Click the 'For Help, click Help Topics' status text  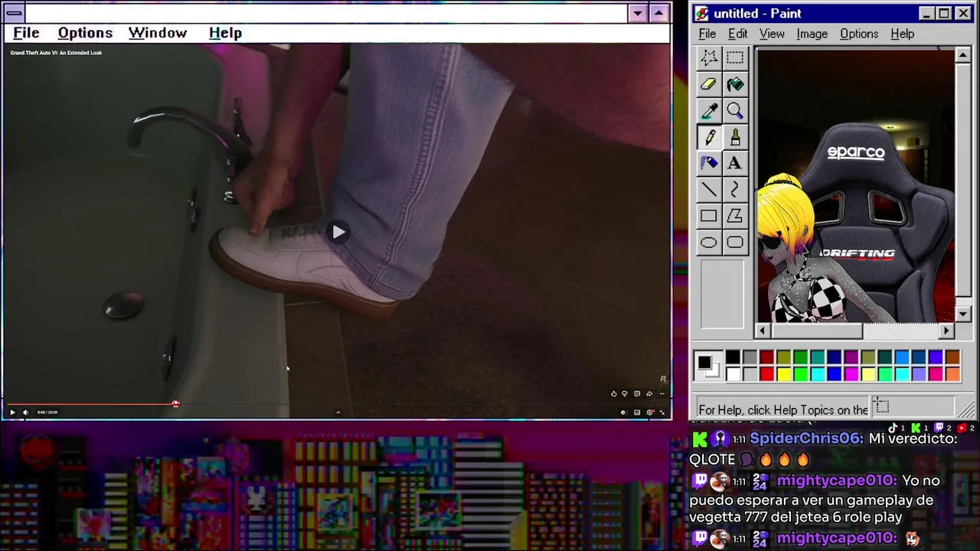click(x=783, y=409)
